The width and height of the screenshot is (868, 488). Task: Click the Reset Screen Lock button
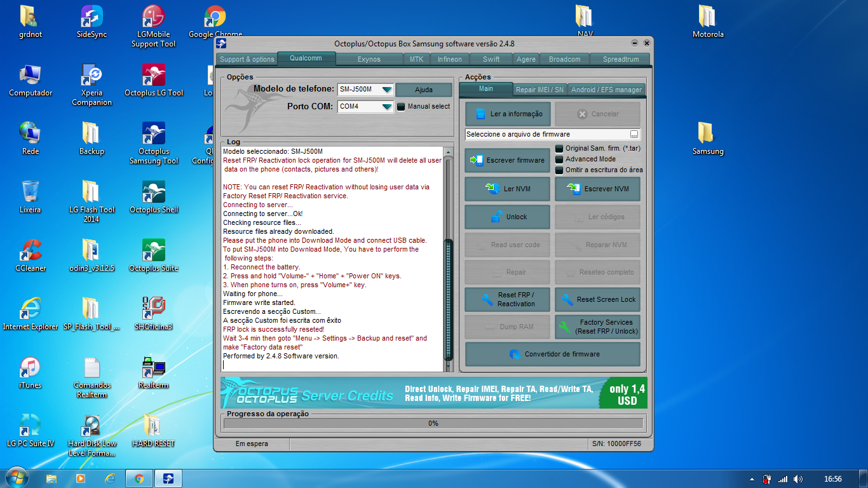pyautogui.click(x=597, y=299)
